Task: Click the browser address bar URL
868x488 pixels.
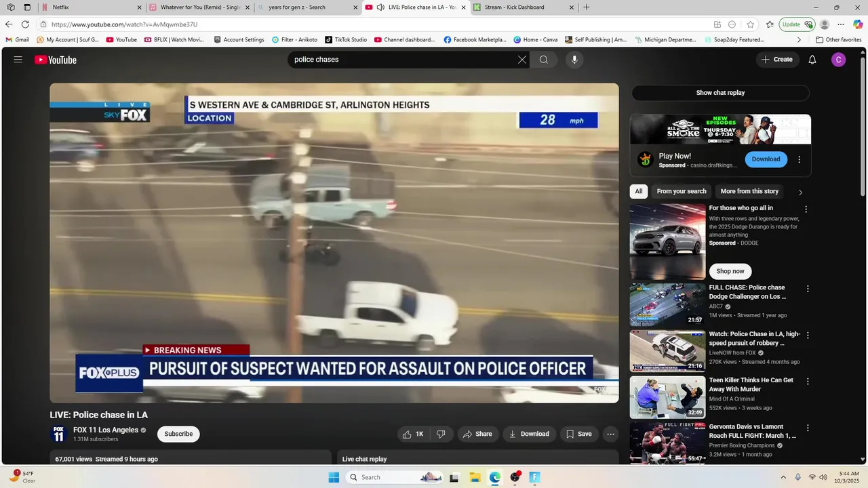Action: pos(124,24)
